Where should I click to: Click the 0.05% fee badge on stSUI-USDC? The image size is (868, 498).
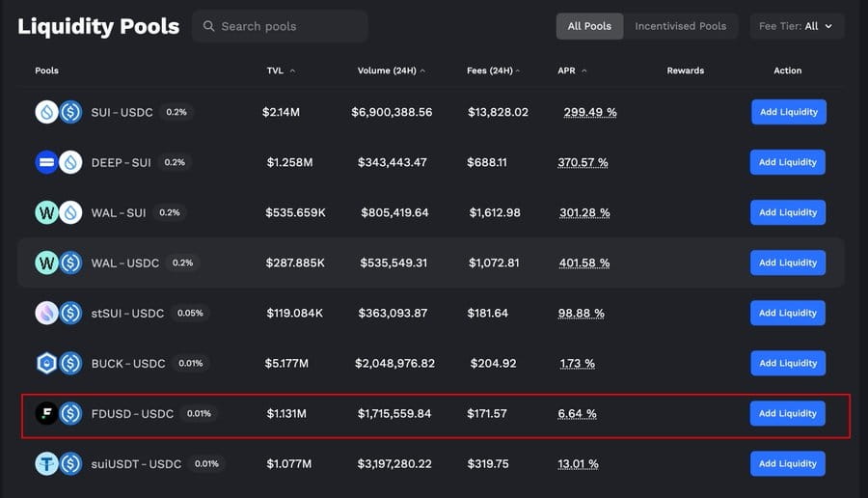190,313
